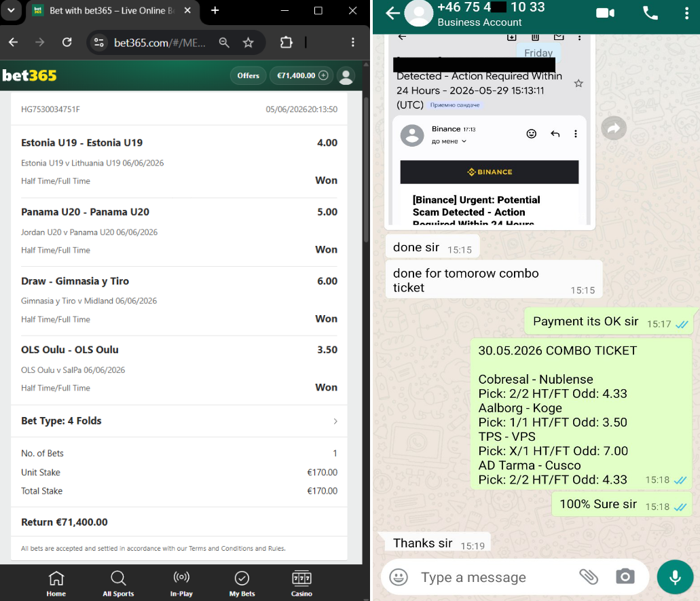Open the Chrome tab search dropdown arrow
This screenshot has width=700, height=601.
11,10
